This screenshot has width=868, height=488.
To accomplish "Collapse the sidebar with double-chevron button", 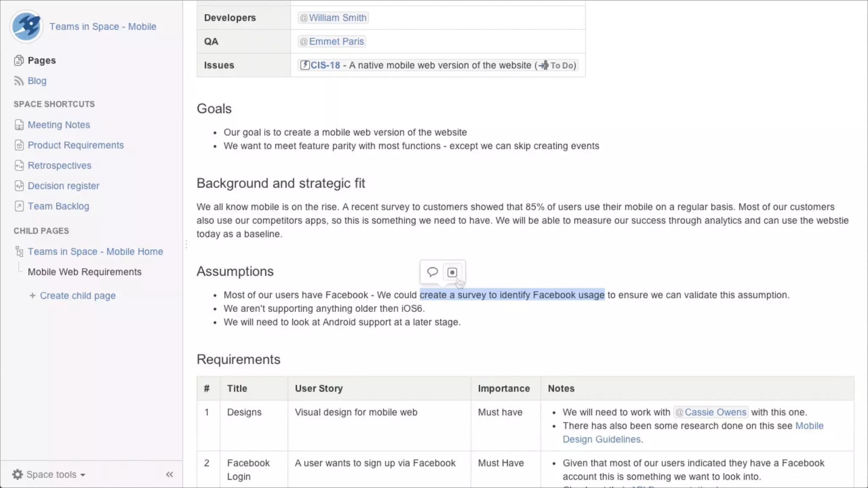I will tap(170, 474).
